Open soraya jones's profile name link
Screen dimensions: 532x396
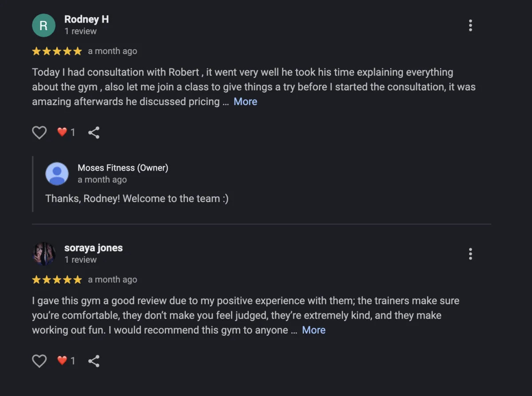coord(94,248)
